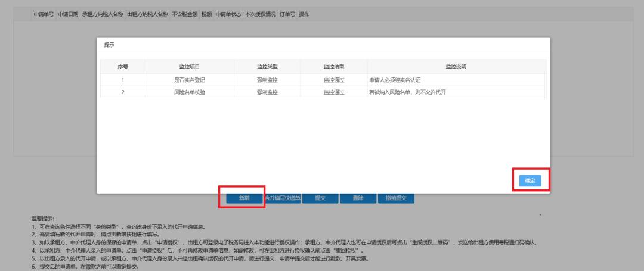644x271 pixels.
Task: Select 强制监控 in the 风险名单校验 row
Action: point(267,92)
